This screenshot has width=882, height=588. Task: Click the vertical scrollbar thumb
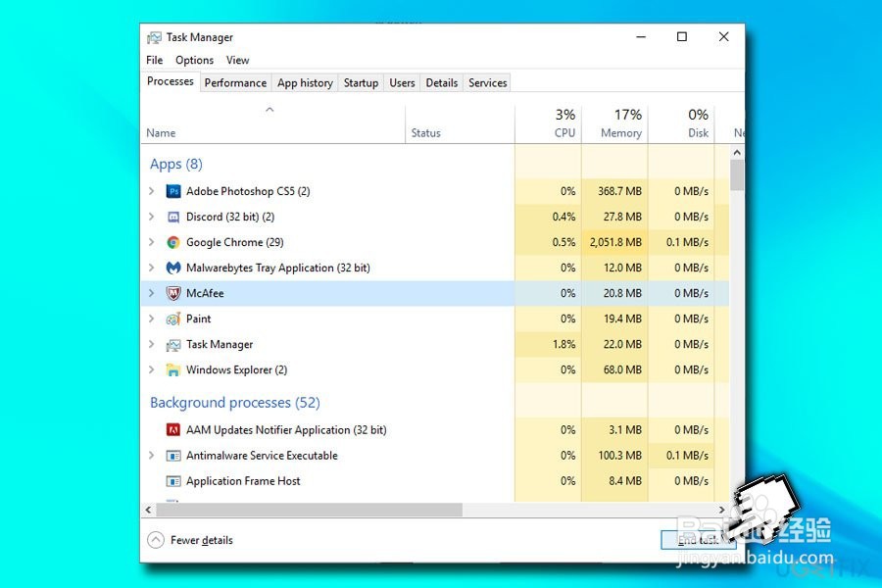click(737, 175)
